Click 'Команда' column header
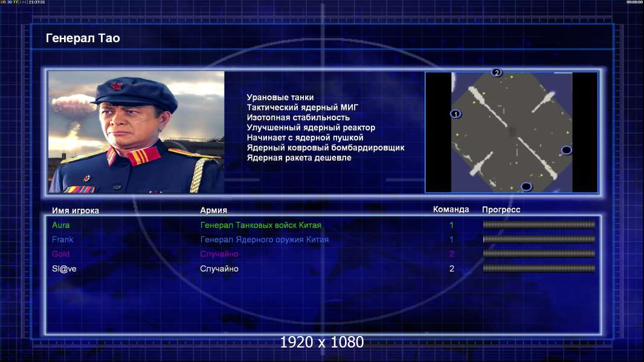This screenshot has width=644, height=362. [x=451, y=209]
